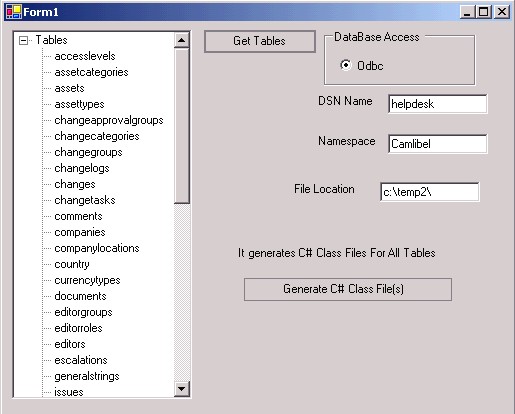Click the tree scrollbar up arrow
Screen dimensions: 515x414
pos(182,40)
